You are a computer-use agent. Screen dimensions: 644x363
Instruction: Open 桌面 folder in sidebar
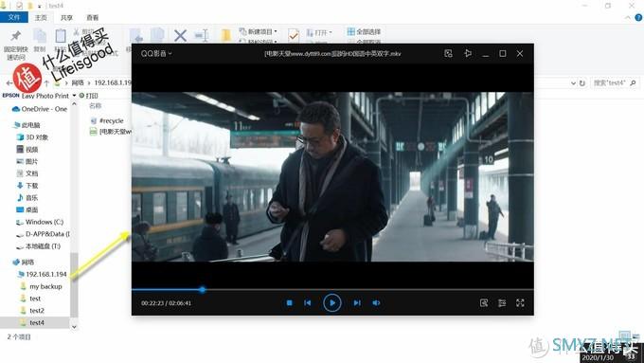27,209
